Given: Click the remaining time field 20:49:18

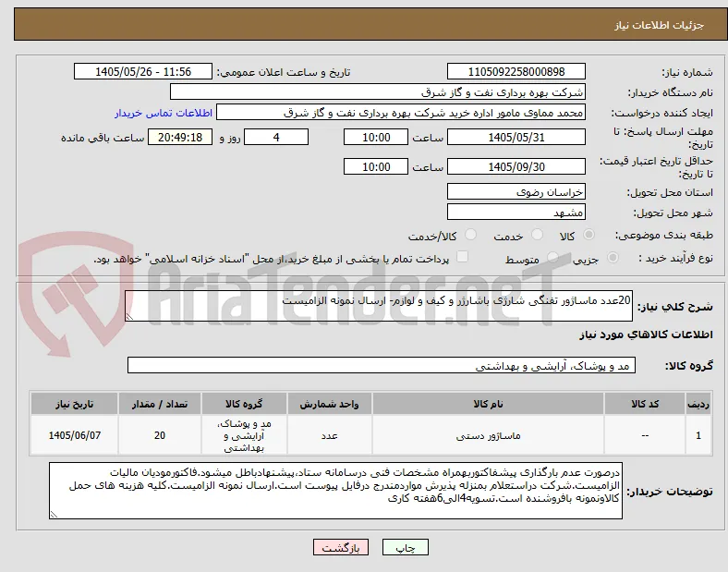Looking at the screenshot, I should (x=180, y=138).
